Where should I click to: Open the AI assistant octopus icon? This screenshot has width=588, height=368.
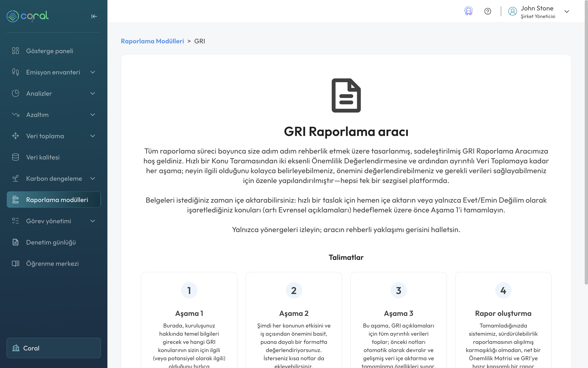(468, 11)
